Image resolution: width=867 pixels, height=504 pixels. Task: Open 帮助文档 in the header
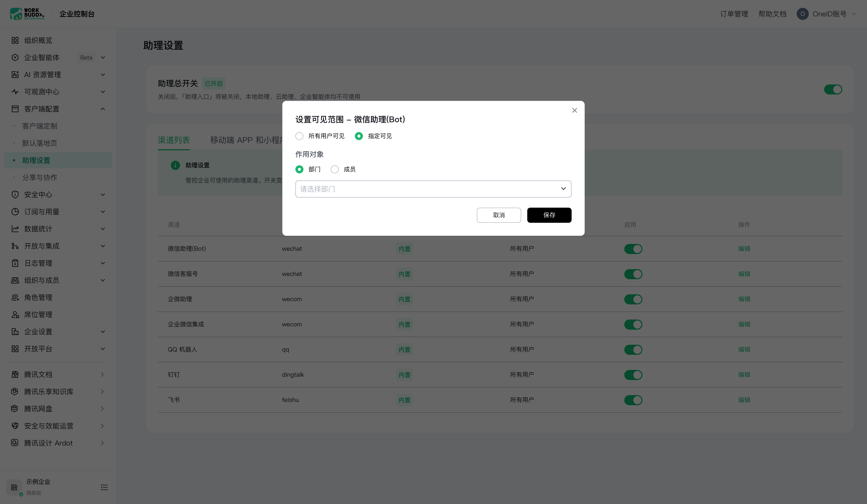tap(772, 14)
